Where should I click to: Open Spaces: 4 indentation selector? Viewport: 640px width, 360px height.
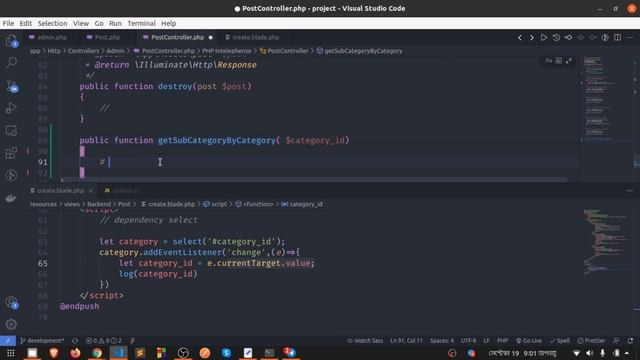click(x=442, y=340)
